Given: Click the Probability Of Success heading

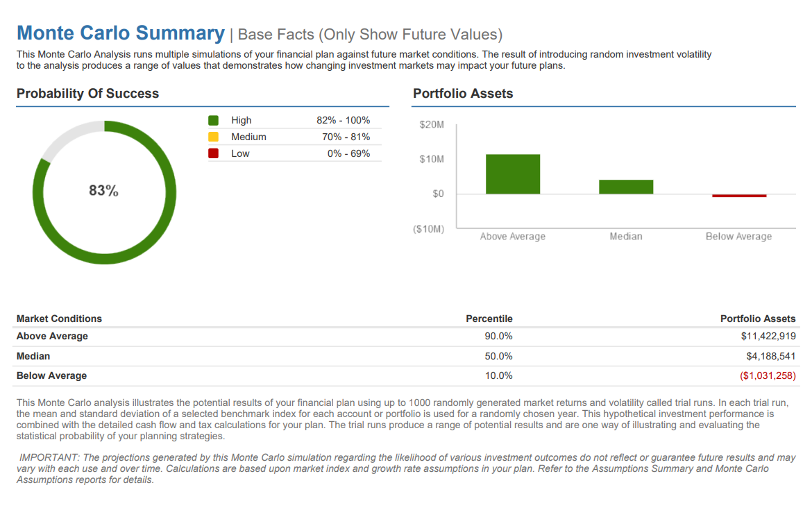Looking at the screenshot, I should pos(87,94).
